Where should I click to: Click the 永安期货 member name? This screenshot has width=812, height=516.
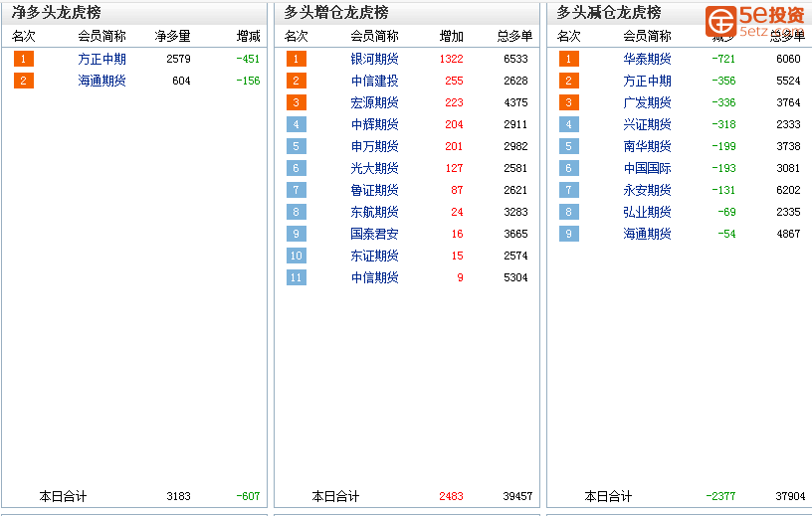point(648,190)
